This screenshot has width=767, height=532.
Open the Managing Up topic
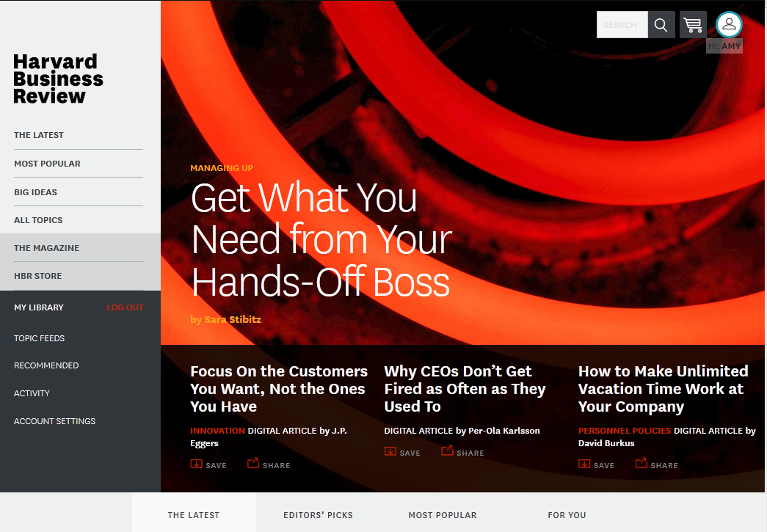pos(221,167)
